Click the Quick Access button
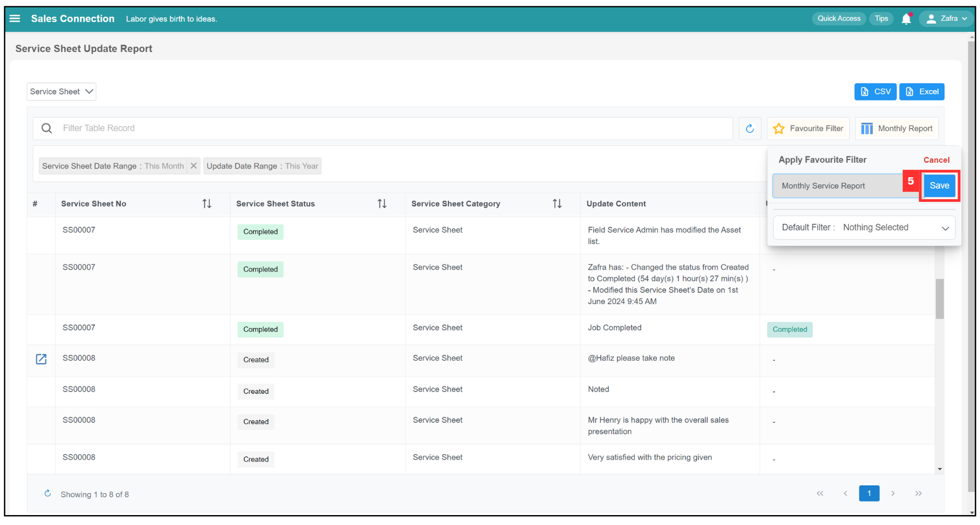This screenshot has width=980, height=525. coord(839,18)
